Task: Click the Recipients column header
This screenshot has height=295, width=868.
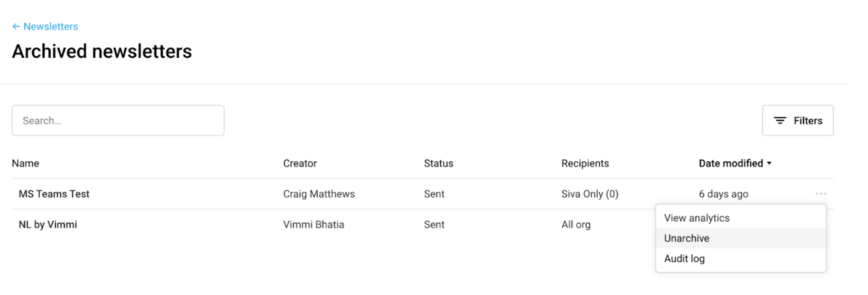Action: [x=585, y=164]
